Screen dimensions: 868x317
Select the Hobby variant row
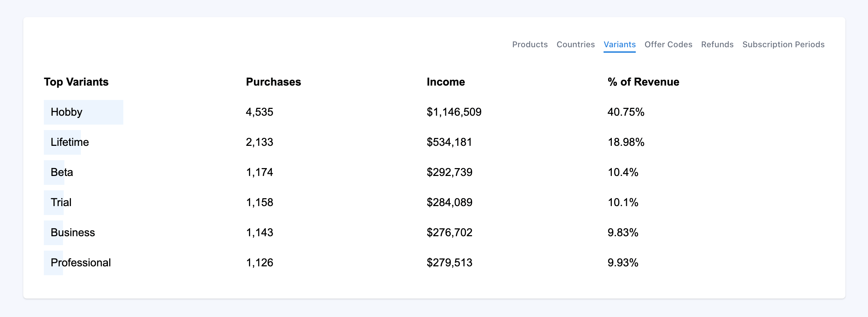point(66,112)
